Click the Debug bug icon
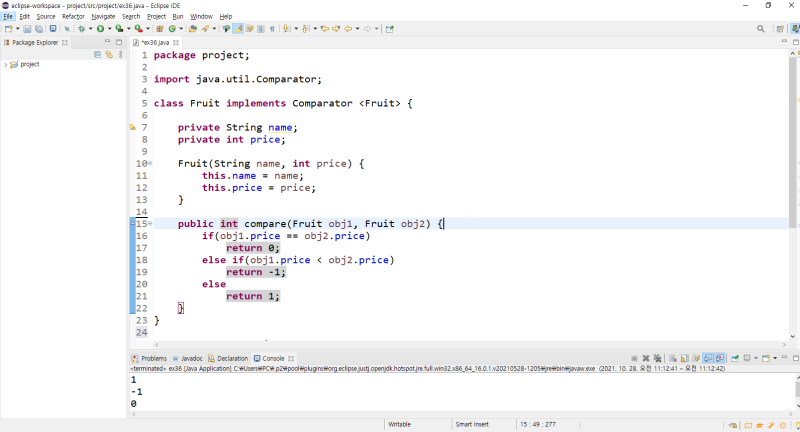This screenshot has height=432, width=800. pos(81,29)
